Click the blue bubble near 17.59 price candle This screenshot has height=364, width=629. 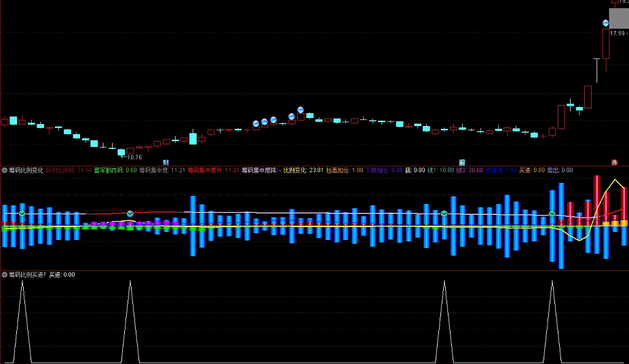(606, 23)
